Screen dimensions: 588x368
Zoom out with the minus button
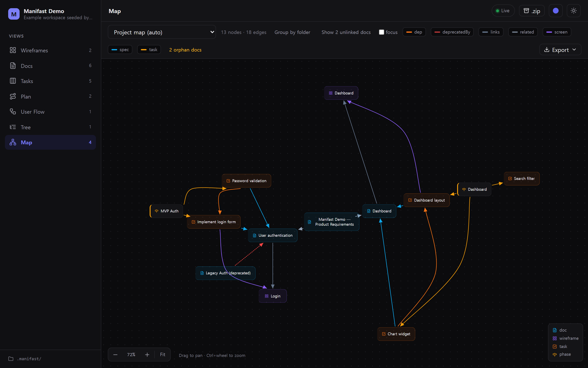click(115, 355)
